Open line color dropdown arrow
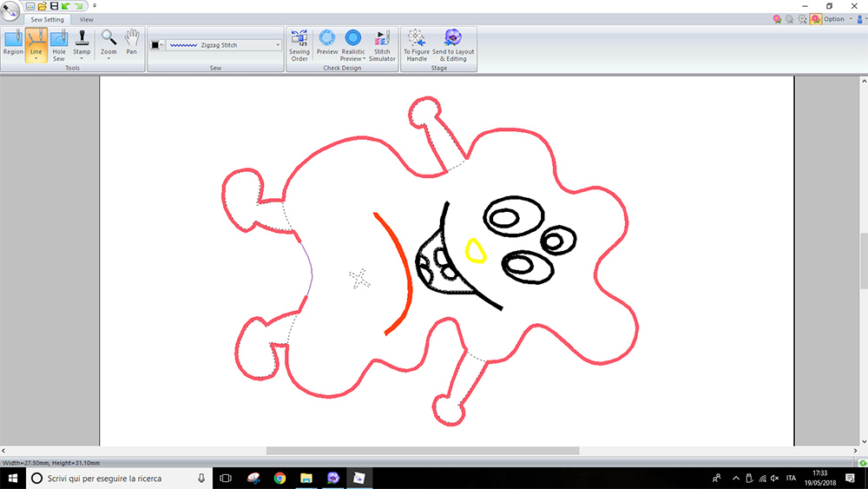 [x=161, y=45]
